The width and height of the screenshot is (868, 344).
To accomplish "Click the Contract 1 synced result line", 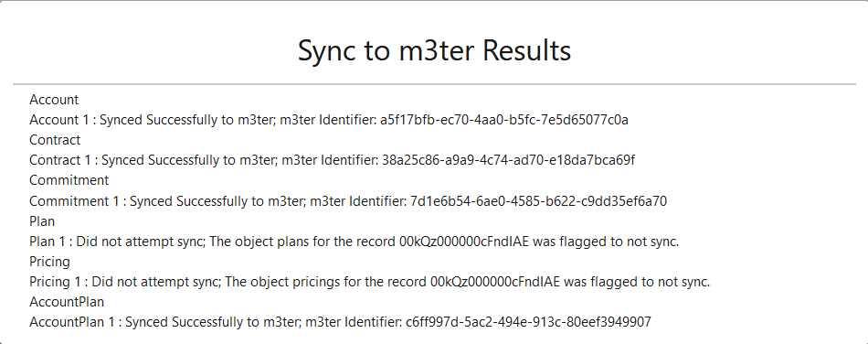I will [333, 160].
